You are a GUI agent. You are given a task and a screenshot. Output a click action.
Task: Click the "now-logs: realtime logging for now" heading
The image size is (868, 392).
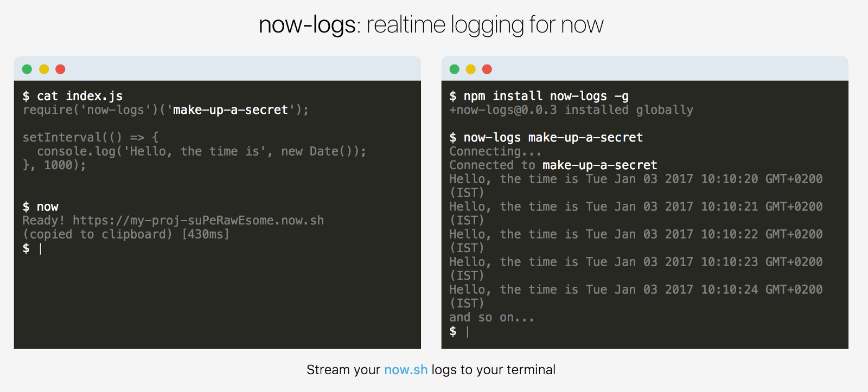click(x=431, y=25)
